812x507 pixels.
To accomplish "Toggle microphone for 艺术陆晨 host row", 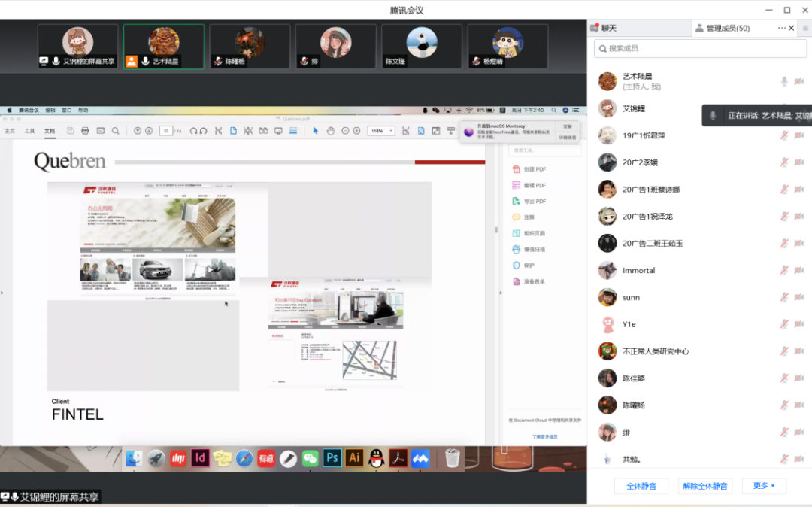I will pyautogui.click(x=784, y=81).
